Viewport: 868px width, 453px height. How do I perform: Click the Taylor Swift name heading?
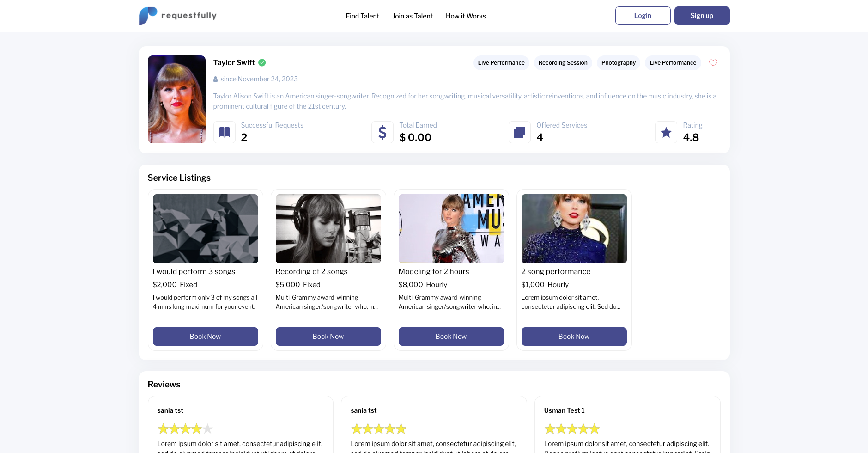coord(234,62)
